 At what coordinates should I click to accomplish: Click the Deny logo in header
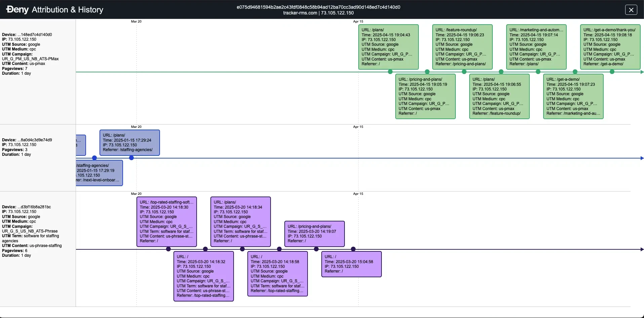[x=17, y=9]
